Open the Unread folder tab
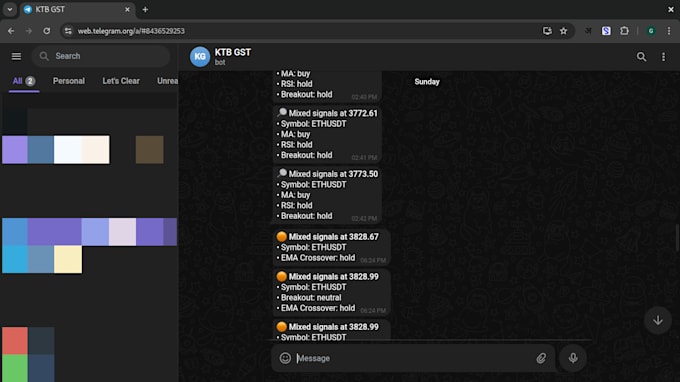The height and width of the screenshot is (382, 680). pyautogui.click(x=167, y=81)
